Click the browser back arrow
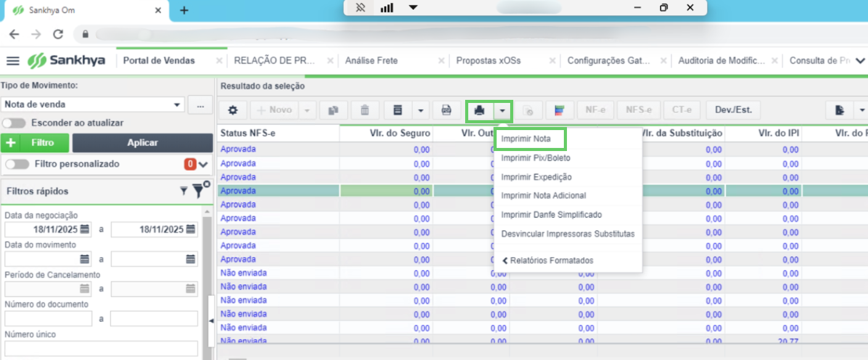This screenshot has height=360, width=868. point(14,35)
